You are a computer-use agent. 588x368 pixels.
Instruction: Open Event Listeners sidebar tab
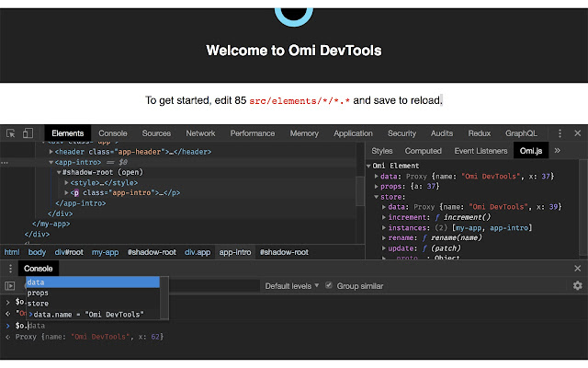point(481,151)
